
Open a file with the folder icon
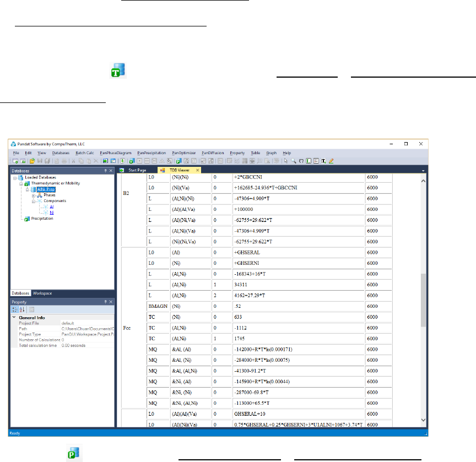pos(32,161)
